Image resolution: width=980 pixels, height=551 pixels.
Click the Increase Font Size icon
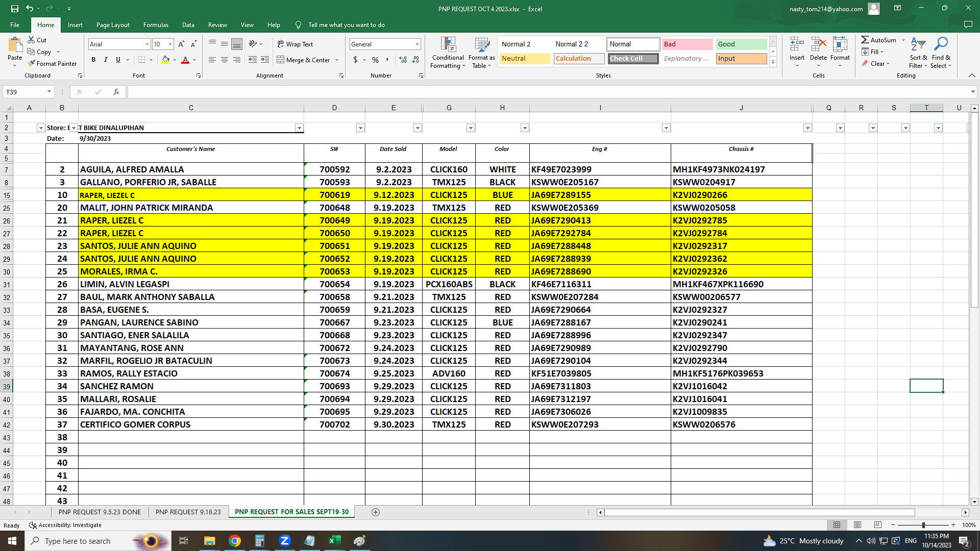(x=181, y=44)
